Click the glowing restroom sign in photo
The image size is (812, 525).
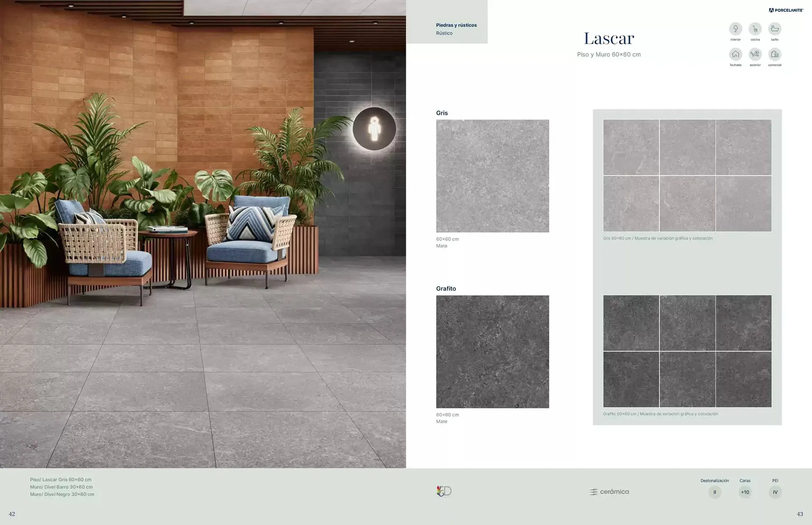coord(374,129)
